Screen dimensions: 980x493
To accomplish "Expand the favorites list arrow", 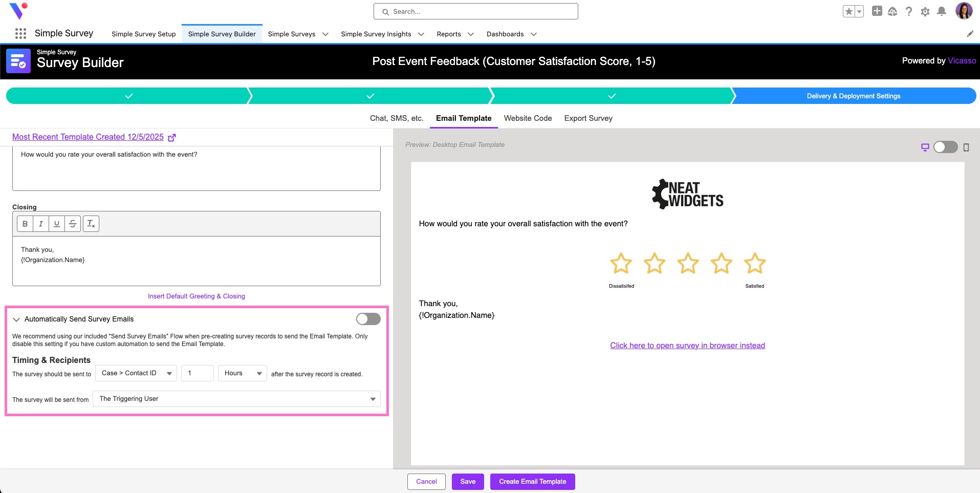I will click(x=859, y=11).
